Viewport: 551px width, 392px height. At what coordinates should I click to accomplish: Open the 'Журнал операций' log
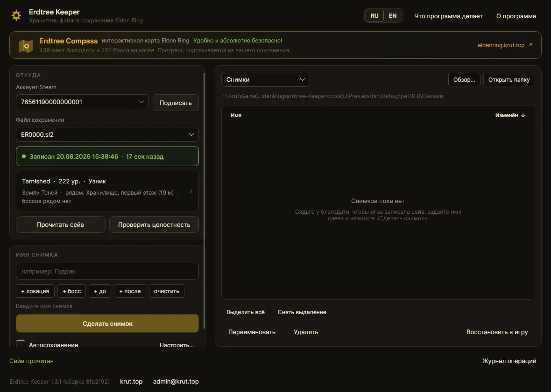click(509, 361)
